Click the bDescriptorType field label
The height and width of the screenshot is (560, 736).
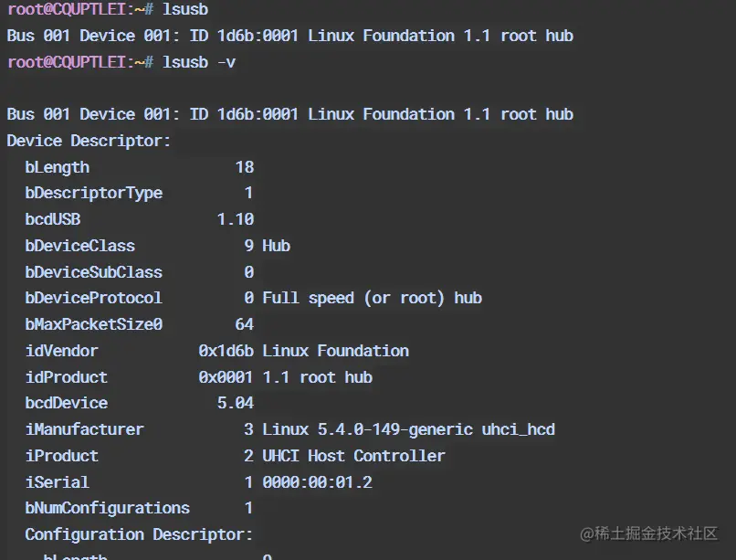94,194
